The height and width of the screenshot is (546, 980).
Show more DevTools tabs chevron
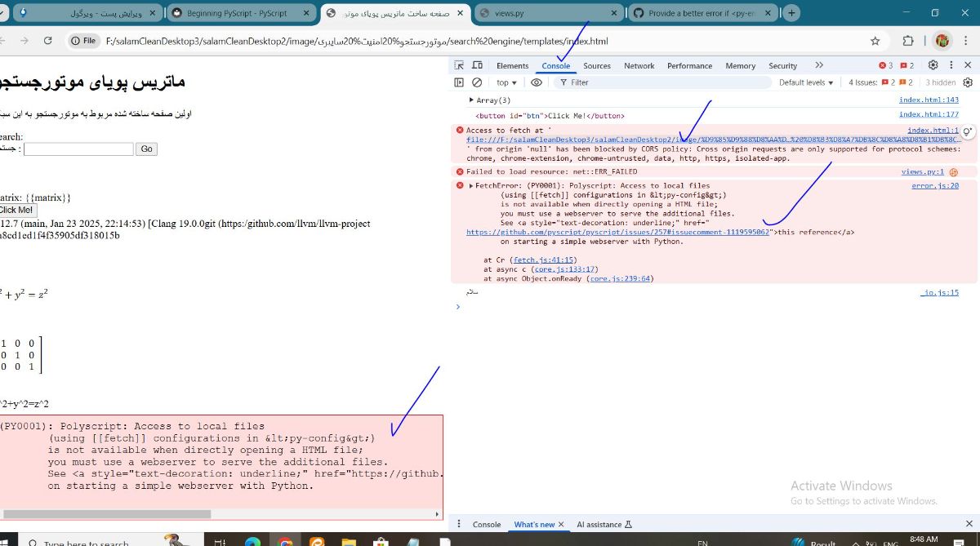tap(819, 65)
